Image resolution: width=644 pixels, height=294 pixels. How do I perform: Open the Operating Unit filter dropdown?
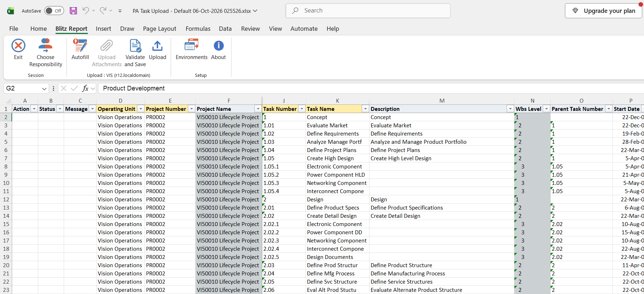(141, 109)
